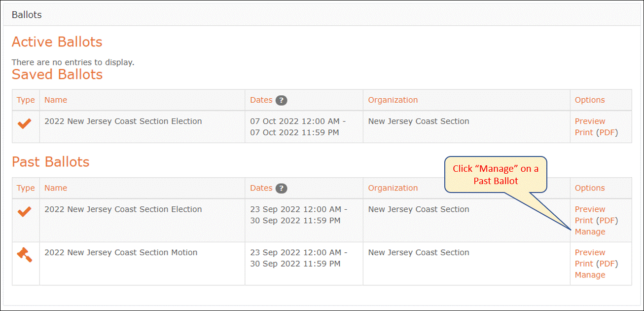Image resolution: width=644 pixels, height=311 pixels.
Task: Select '2022 New Jersey Coast Section Motion' name
Action: 121,252
